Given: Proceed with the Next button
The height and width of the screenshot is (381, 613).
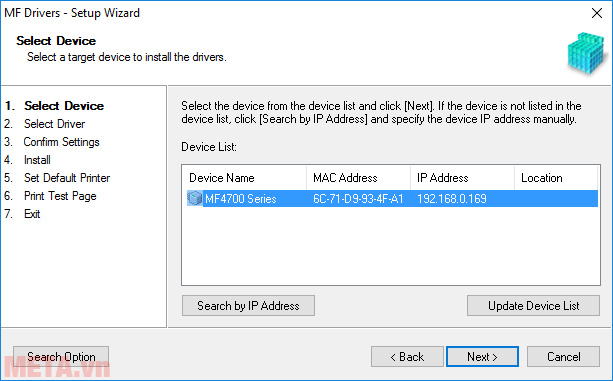Looking at the screenshot, I should point(482,356).
